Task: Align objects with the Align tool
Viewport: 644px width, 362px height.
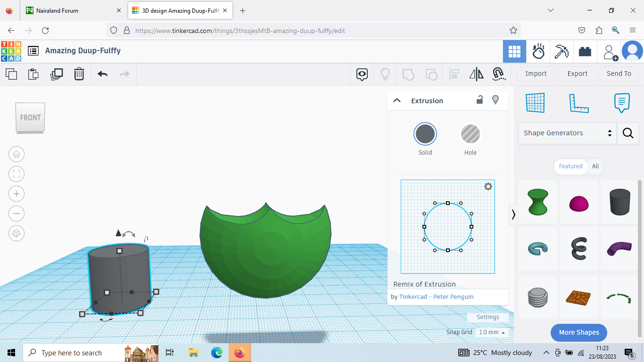Action: (x=454, y=74)
